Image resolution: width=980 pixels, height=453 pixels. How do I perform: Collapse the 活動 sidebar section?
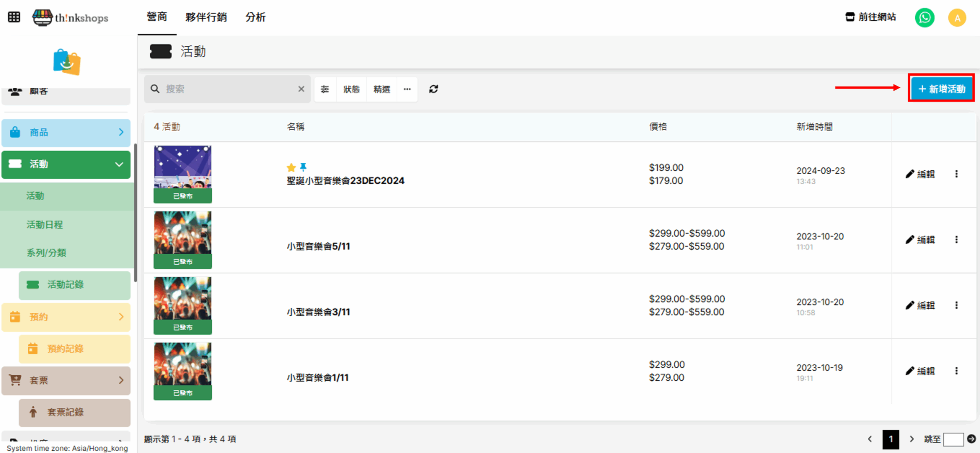click(66, 164)
